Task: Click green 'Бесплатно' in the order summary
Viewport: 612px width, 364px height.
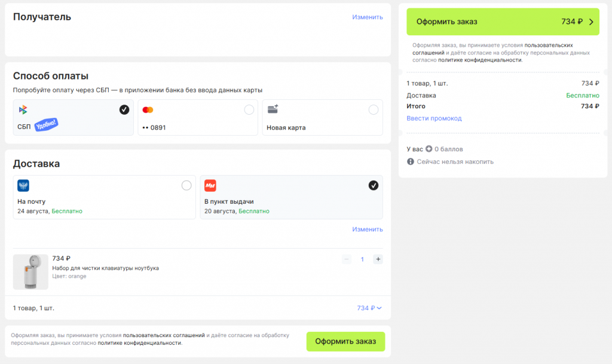Action: click(582, 95)
